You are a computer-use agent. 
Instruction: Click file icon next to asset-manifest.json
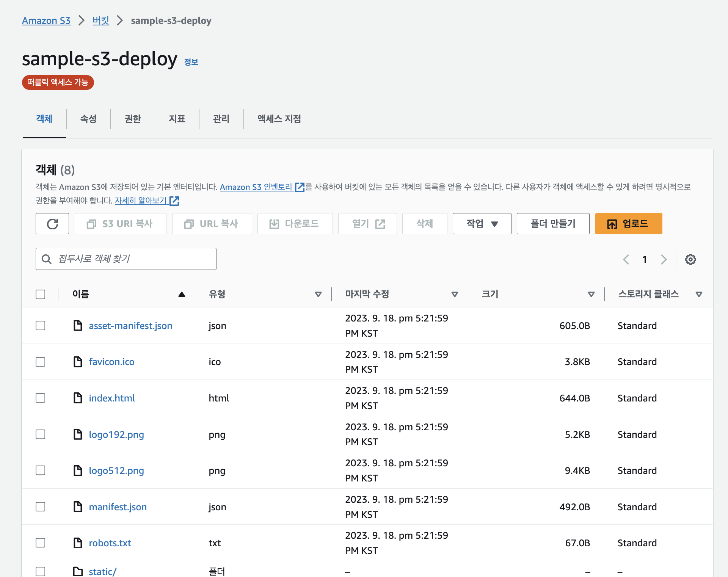[x=78, y=325]
